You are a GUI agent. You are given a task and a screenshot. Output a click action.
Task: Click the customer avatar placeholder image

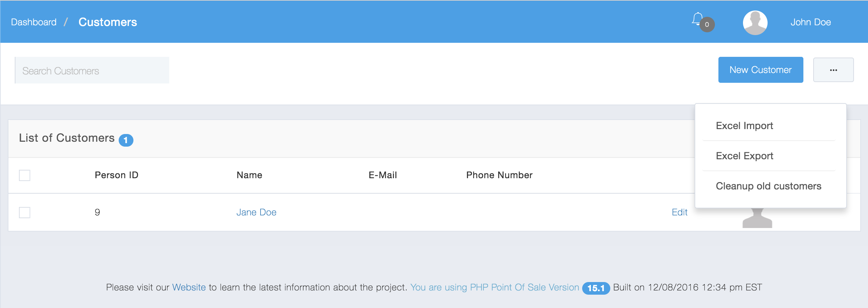pyautogui.click(x=757, y=219)
